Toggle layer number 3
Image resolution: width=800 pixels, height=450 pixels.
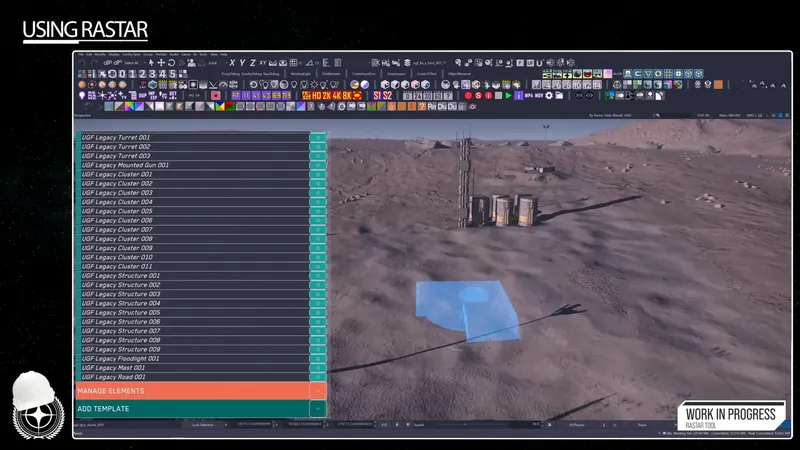(152, 74)
